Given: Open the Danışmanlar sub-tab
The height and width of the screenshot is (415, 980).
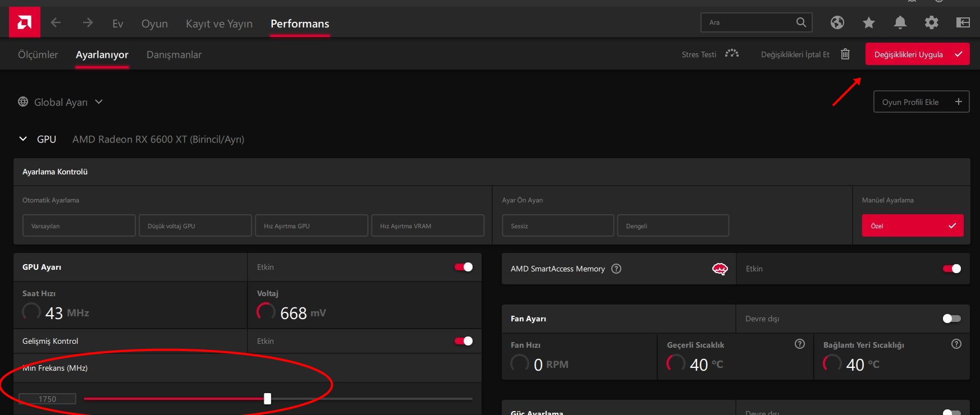Looking at the screenshot, I should (174, 54).
